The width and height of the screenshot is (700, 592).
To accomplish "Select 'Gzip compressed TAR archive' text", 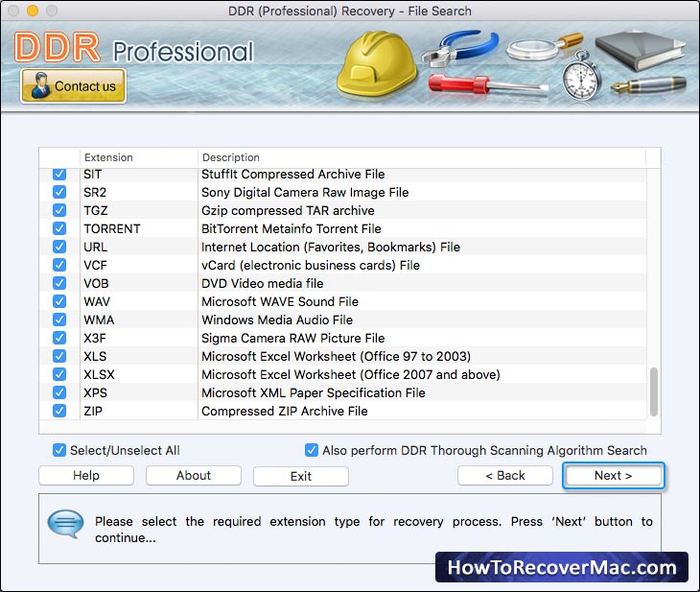I will [288, 210].
